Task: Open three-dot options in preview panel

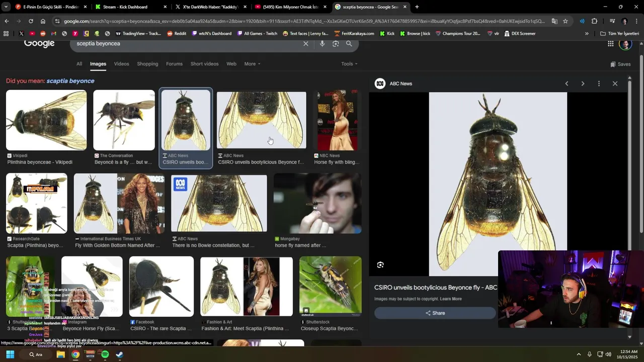Action: tap(599, 83)
